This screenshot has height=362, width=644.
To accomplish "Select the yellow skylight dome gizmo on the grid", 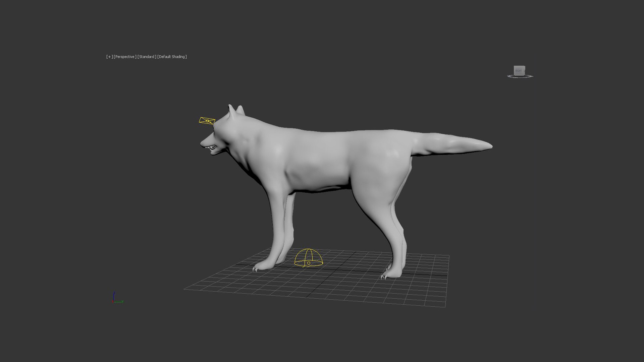I will click(309, 258).
